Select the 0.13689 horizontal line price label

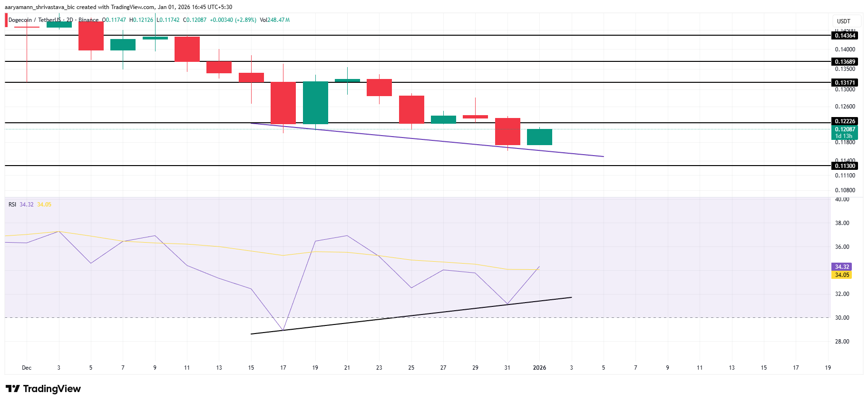coord(845,62)
